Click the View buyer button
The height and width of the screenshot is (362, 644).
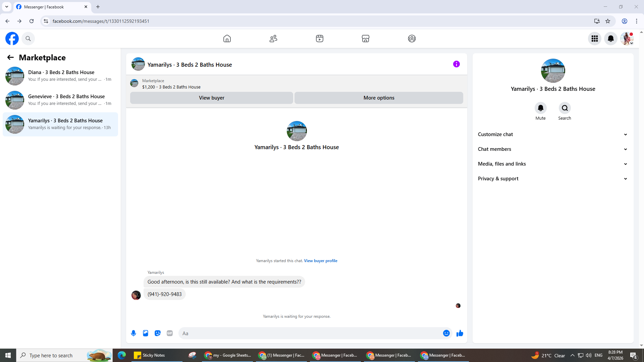coord(212,98)
